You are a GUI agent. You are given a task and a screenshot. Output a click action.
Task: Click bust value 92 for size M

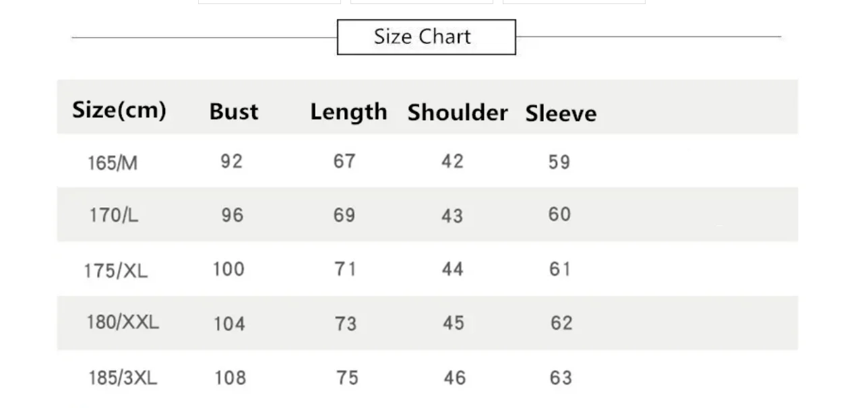click(231, 161)
